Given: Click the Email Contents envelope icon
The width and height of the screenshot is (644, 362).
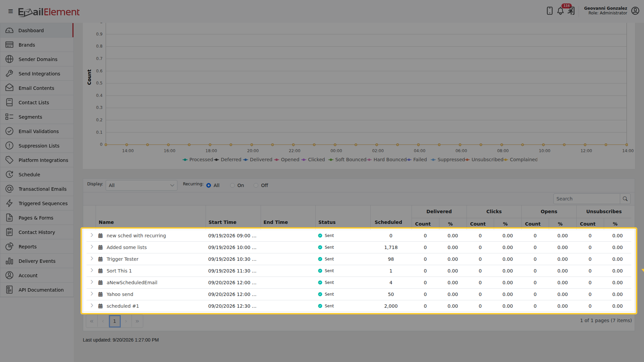Looking at the screenshot, I should [9, 88].
